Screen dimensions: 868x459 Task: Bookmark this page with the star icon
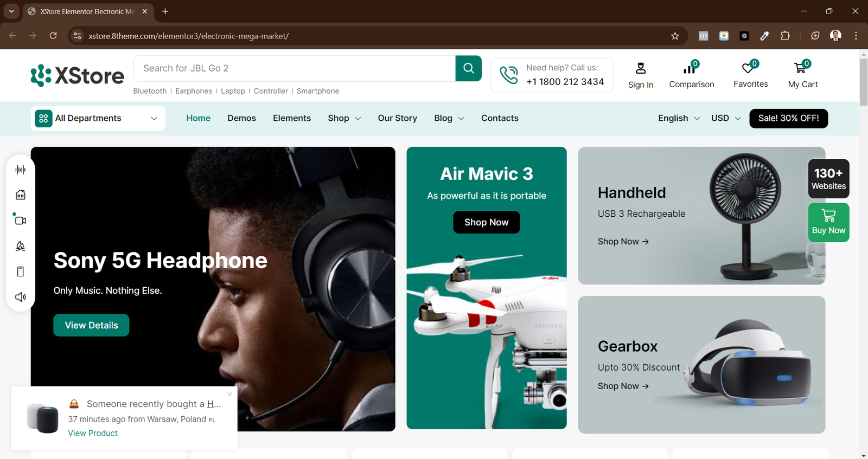point(675,36)
